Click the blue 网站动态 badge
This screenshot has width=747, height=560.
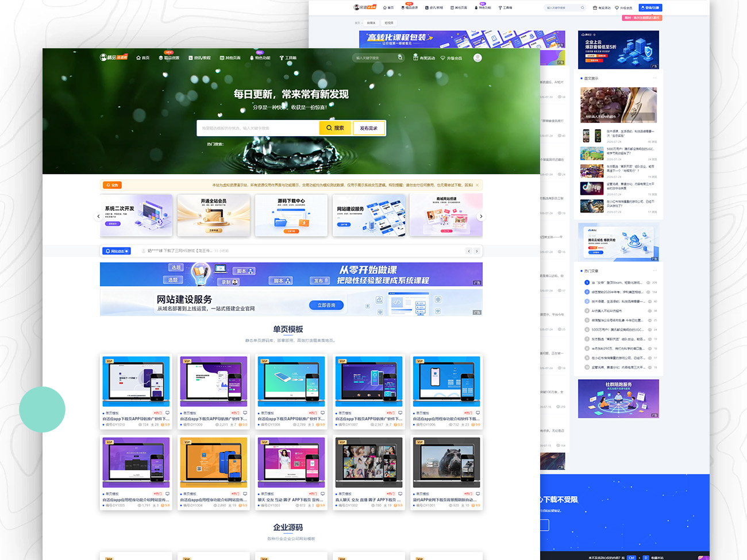(117, 251)
